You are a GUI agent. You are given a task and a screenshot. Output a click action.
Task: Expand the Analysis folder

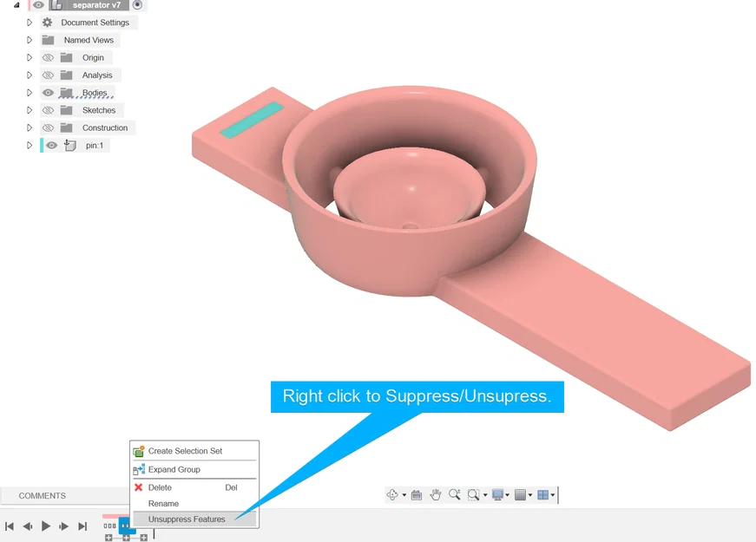pos(29,75)
